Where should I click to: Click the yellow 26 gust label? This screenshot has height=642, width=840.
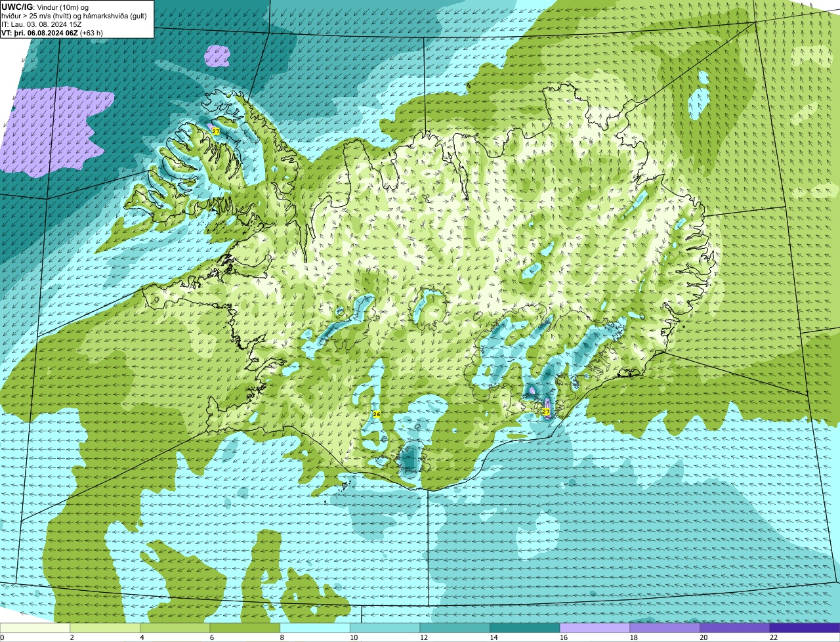pyautogui.click(x=376, y=414)
